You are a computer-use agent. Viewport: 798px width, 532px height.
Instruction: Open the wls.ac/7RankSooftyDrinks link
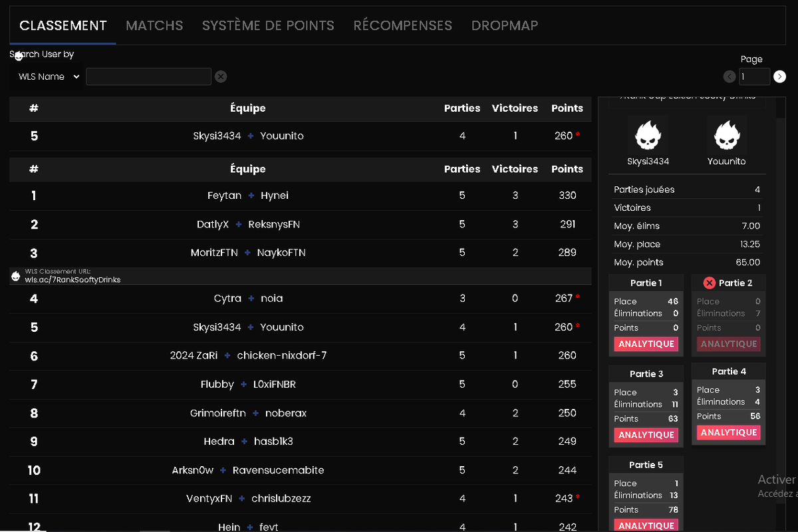click(72, 280)
